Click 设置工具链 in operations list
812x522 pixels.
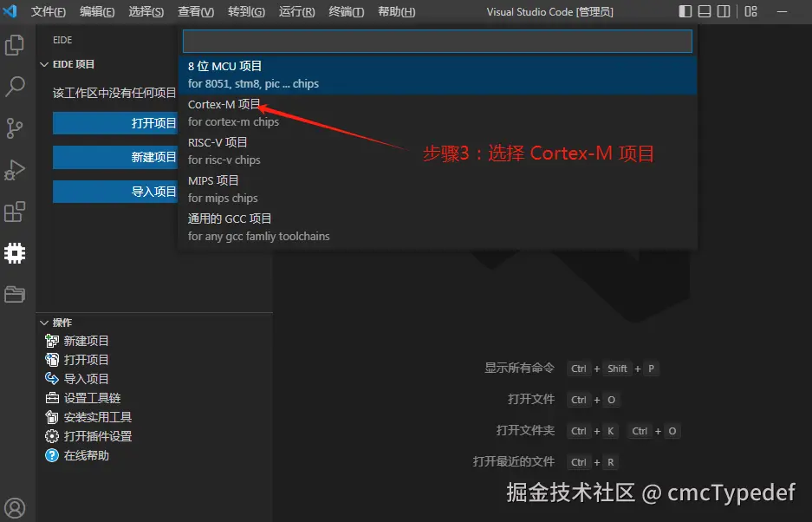pos(92,398)
